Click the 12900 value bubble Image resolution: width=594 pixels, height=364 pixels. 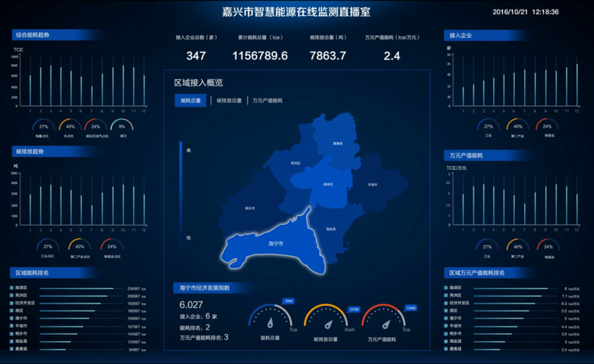click(411, 308)
